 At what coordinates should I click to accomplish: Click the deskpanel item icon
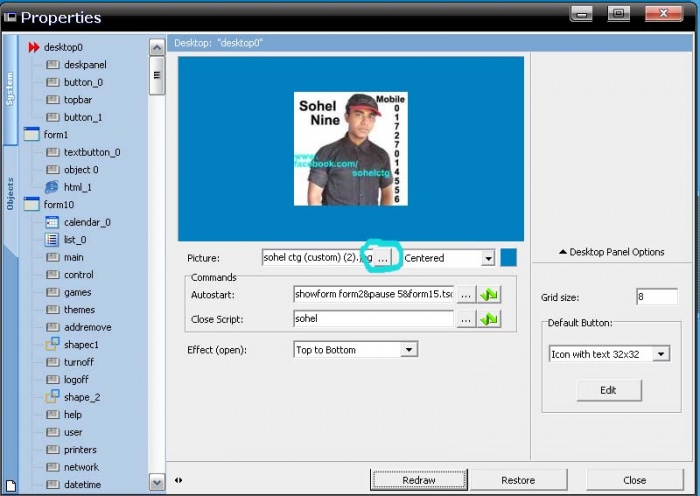(53, 65)
